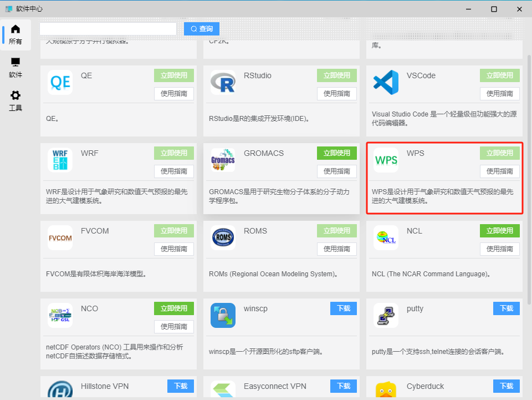Open the 所有 home section
Screen dimensions: 532x400
(16, 35)
